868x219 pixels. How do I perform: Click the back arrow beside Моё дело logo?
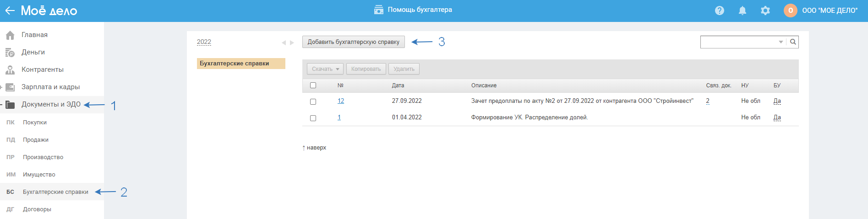(x=10, y=11)
